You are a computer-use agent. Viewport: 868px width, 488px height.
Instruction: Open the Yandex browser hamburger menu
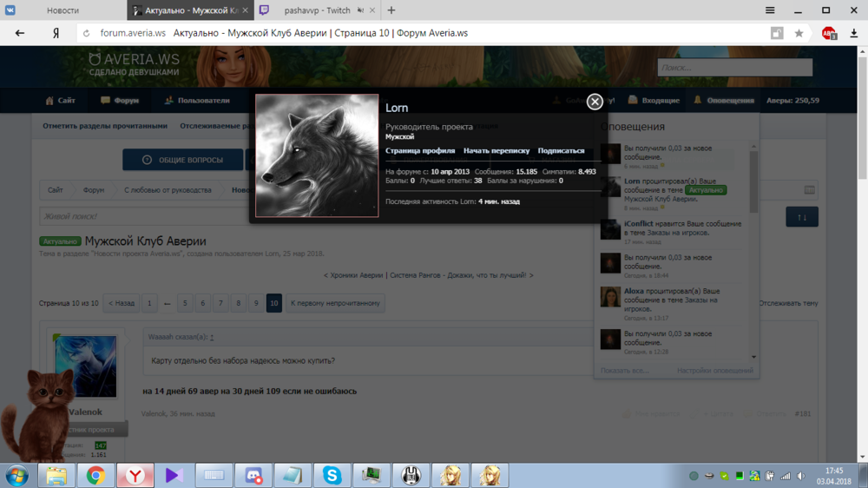(770, 10)
